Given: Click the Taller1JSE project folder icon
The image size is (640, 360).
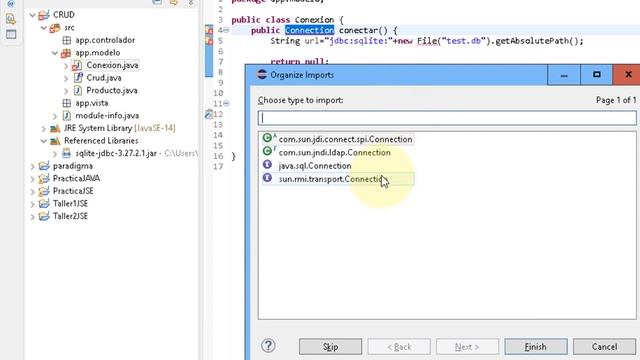Looking at the screenshot, I should tap(44, 204).
